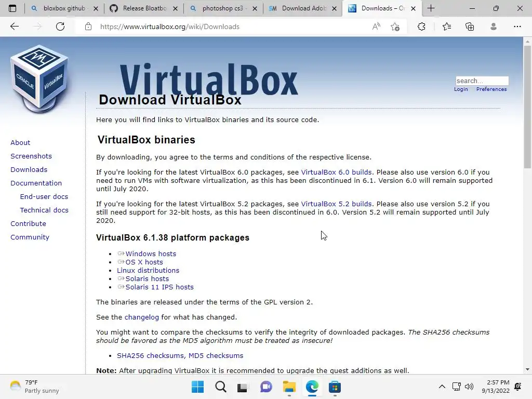Follow the VirtualBox 5.2 builds link
This screenshot has width=532, height=399.
[336, 204]
